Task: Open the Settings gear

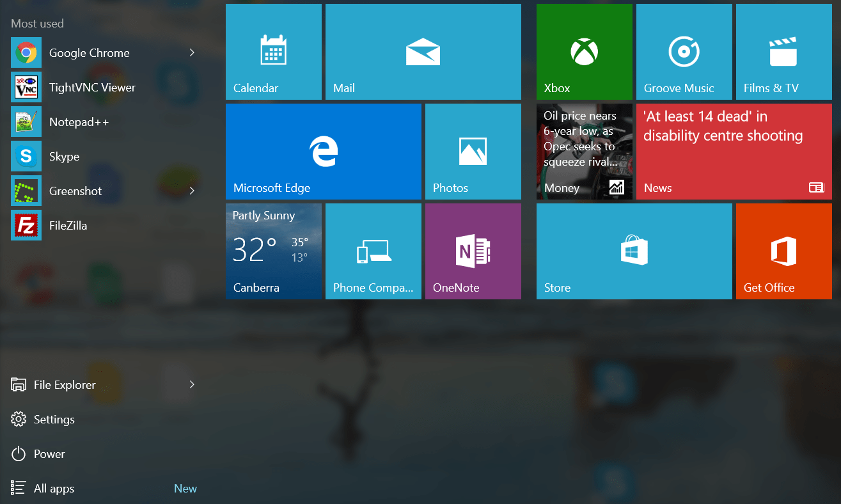Action: point(54,419)
